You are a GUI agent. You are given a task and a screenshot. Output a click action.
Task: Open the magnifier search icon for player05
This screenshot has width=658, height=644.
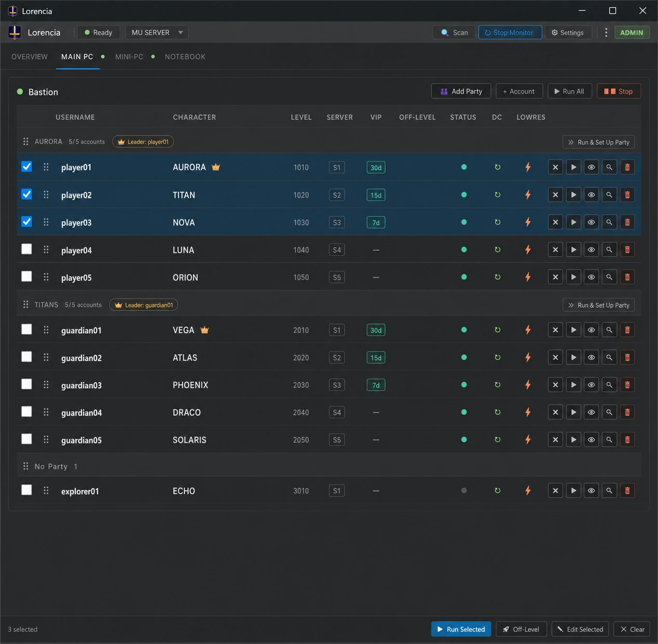tap(609, 277)
